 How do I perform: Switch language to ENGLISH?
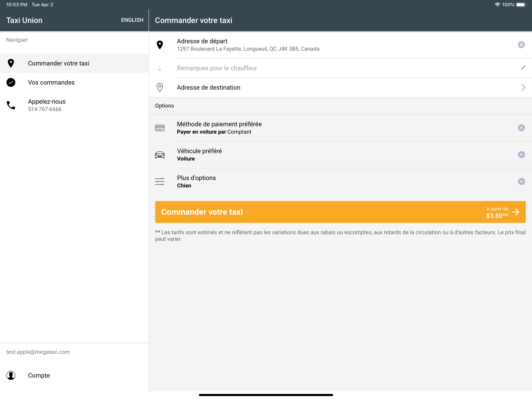point(132,20)
